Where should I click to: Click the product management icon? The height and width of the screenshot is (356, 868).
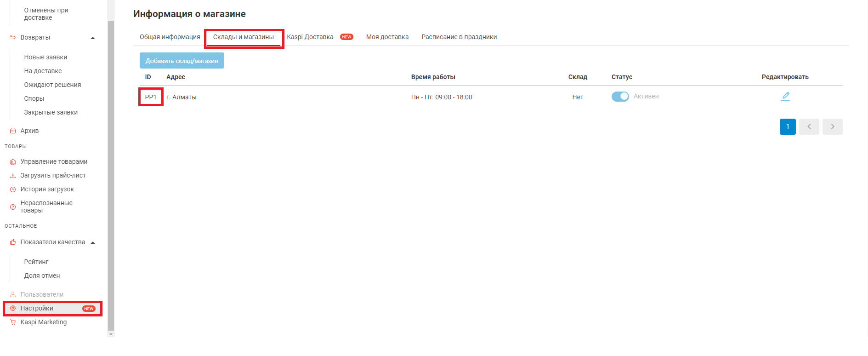click(13, 161)
